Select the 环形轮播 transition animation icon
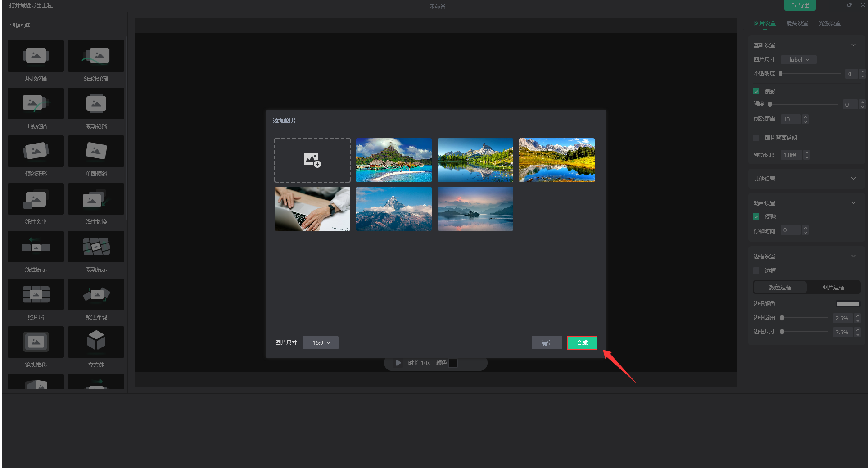868x468 pixels. pos(36,56)
